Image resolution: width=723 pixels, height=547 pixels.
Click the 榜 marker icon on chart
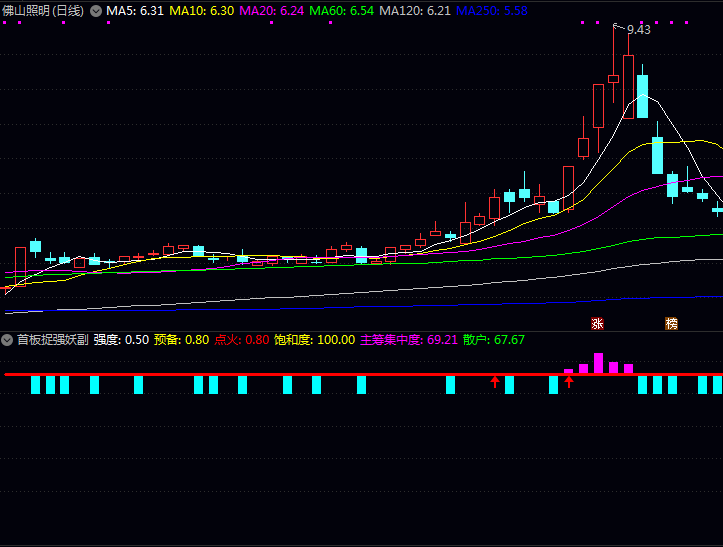click(671, 323)
